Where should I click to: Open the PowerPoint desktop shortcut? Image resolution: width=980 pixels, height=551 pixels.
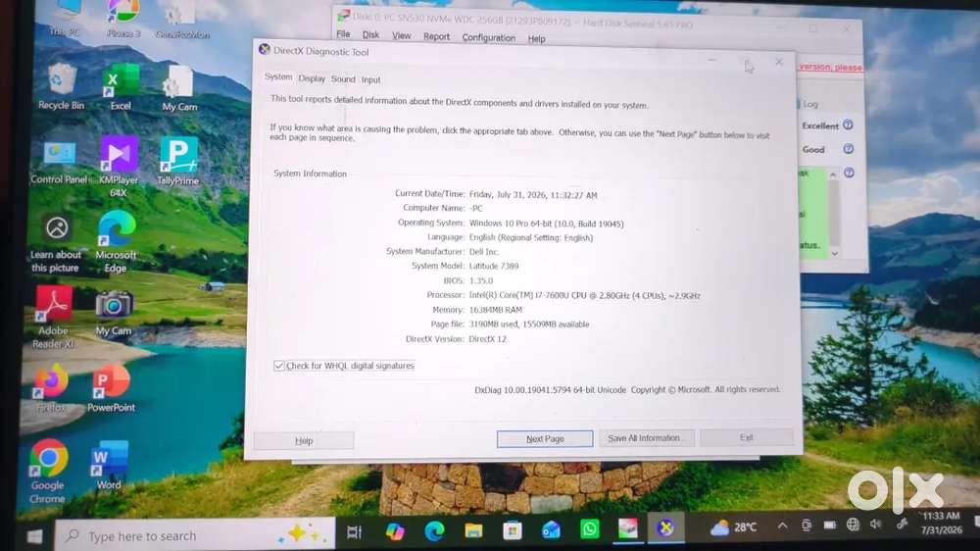(111, 389)
